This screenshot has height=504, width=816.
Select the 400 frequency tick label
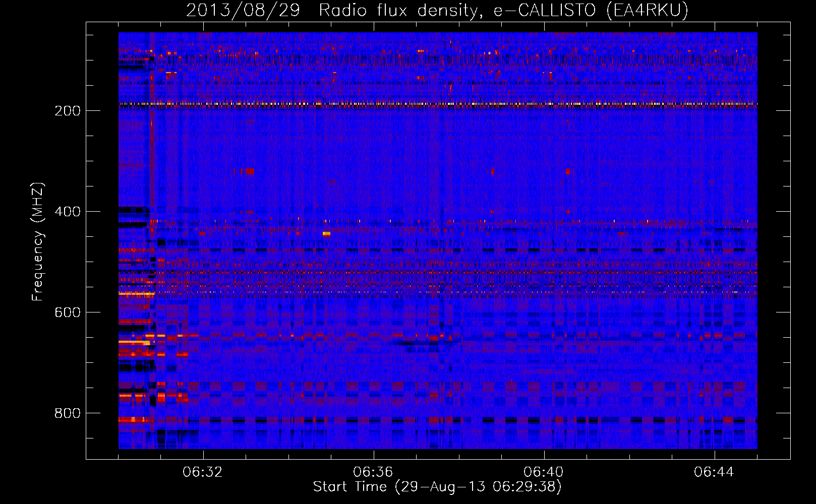[x=68, y=212]
